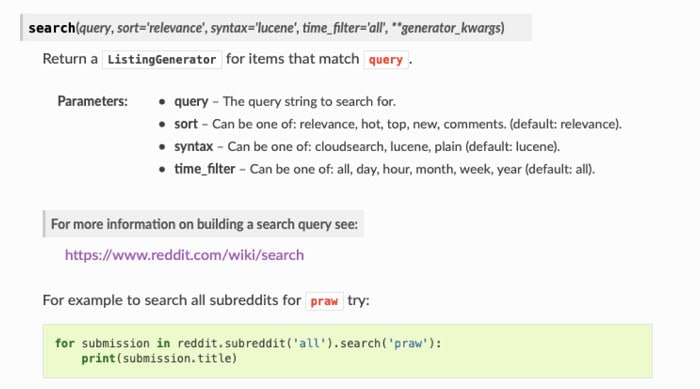700x389 pixels.
Task: Click the Parameters heading label
Action: (92, 101)
